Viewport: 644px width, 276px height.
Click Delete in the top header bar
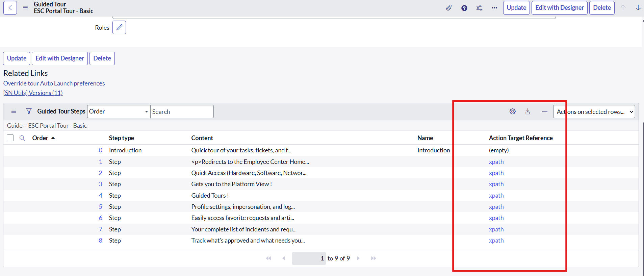tap(602, 8)
